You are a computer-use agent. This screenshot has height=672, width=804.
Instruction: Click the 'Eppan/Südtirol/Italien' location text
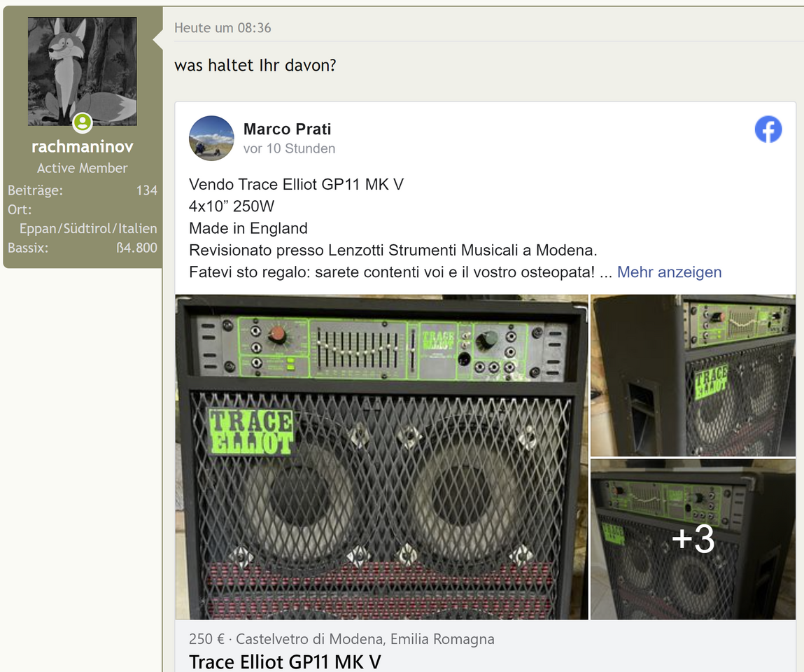coord(88,229)
